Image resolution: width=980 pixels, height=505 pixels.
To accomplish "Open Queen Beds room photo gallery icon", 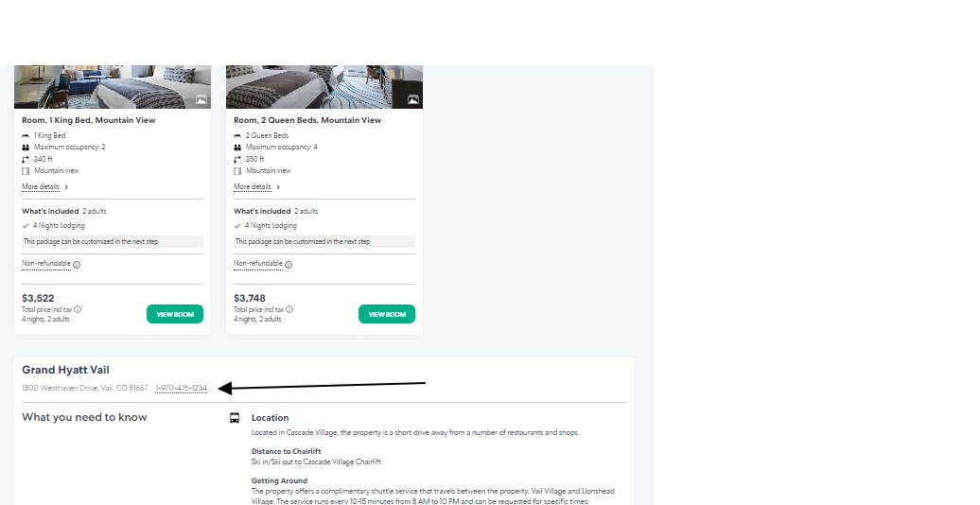I will click(413, 100).
